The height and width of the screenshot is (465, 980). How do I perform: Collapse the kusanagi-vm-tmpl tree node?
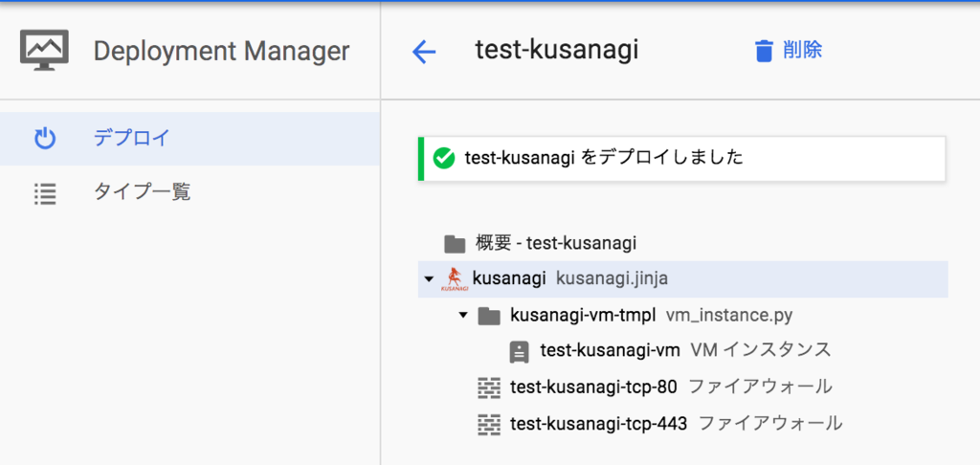point(463,315)
